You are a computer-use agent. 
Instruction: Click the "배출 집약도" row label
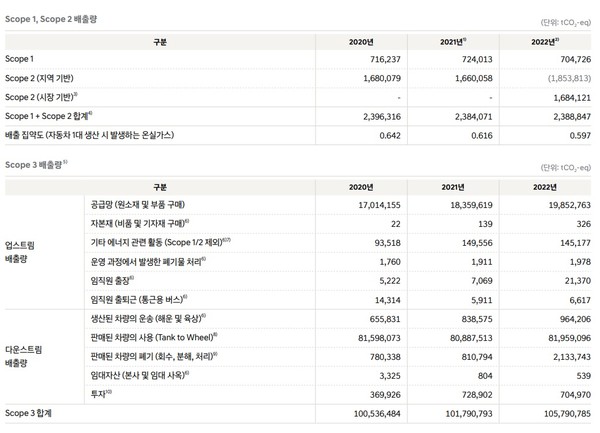89,135
